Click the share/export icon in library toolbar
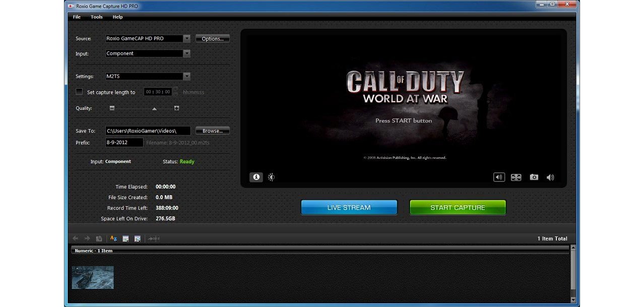Image resolution: width=644 pixels, height=307 pixels. (154, 238)
